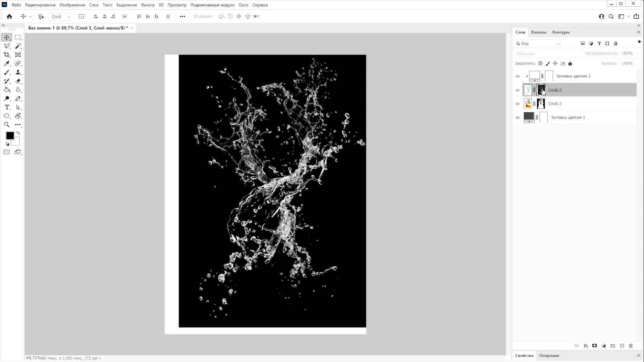Toggle visibility of Заливка цветом 1

tap(517, 118)
